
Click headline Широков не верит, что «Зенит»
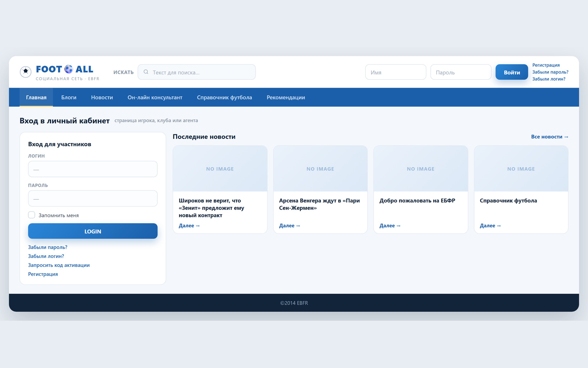(212, 208)
